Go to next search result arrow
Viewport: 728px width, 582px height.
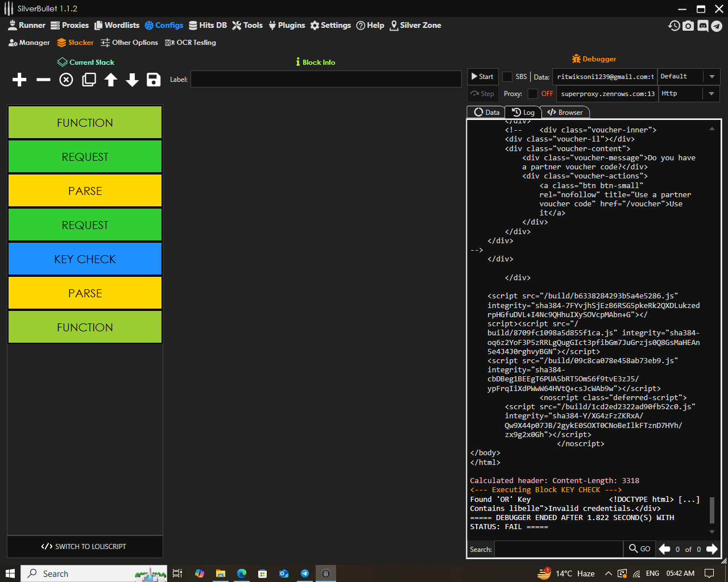[712, 549]
